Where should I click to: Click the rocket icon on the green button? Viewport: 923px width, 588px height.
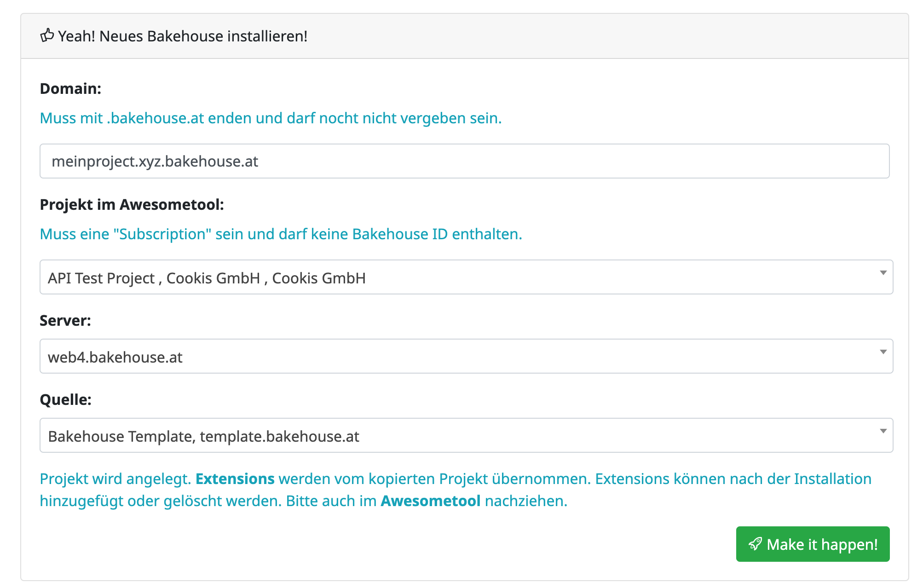[755, 544]
